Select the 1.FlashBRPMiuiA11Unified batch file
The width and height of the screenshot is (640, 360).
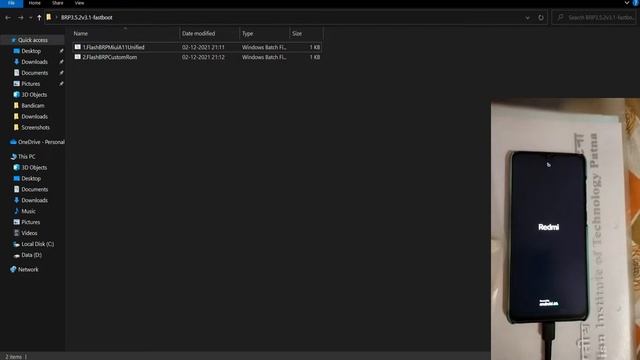197,47
